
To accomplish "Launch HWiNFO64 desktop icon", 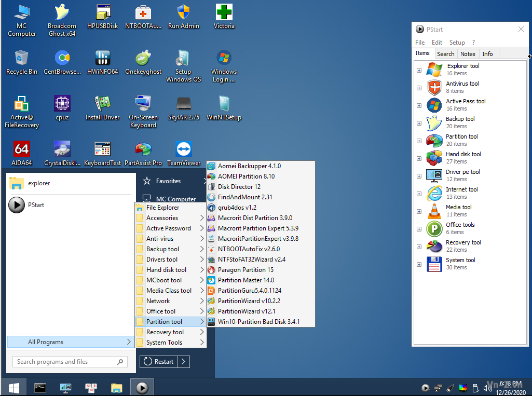I will [x=102, y=62].
